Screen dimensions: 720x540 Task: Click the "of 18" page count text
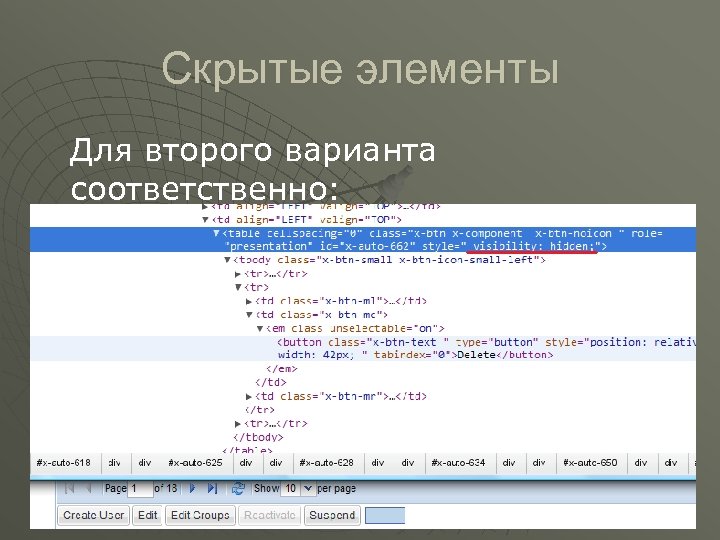pos(166,488)
